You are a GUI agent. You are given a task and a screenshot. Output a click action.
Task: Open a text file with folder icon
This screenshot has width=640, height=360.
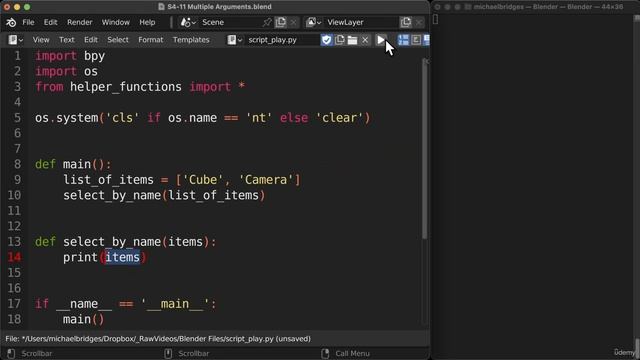[x=352, y=40]
